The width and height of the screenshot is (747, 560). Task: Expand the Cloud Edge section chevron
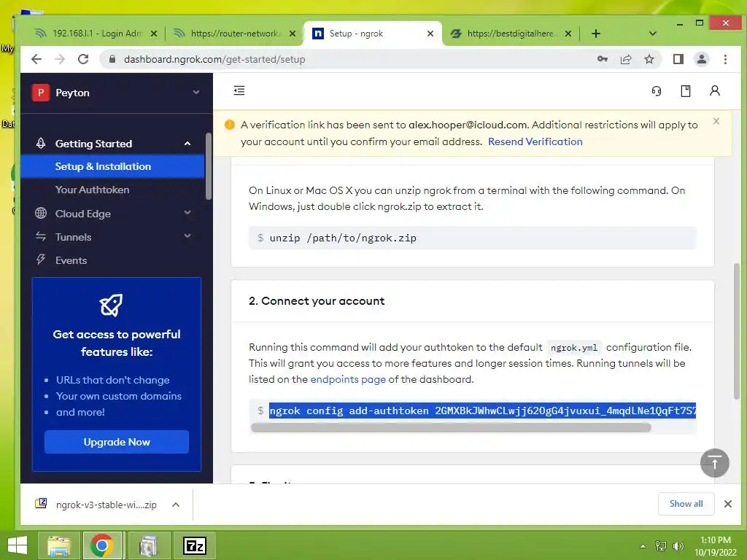click(187, 212)
